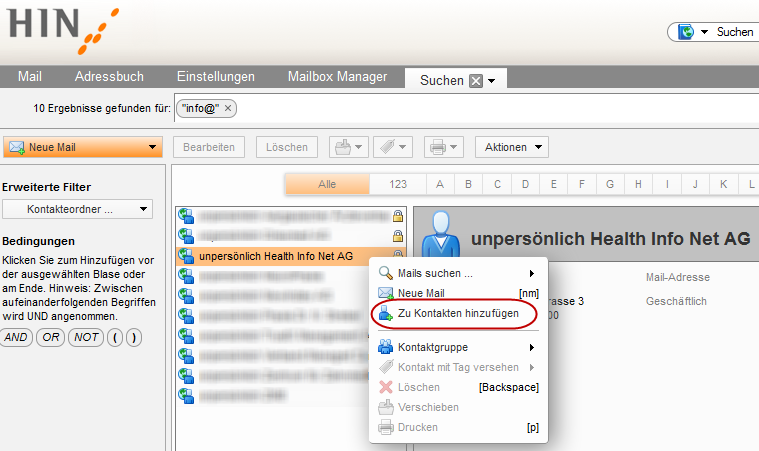Expand the Suchen tab dropdown arrow
This screenshot has width=759, height=451.
pyautogui.click(x=492, y=81)
